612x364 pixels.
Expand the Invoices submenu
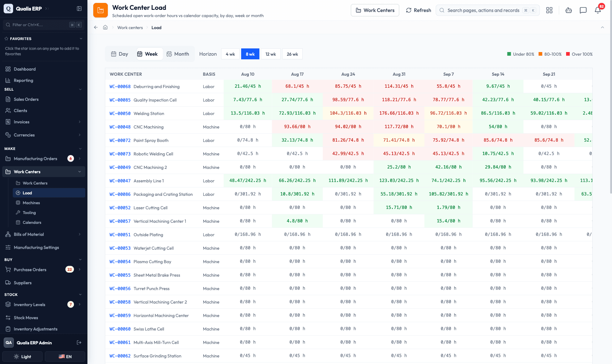coord(80,122)
